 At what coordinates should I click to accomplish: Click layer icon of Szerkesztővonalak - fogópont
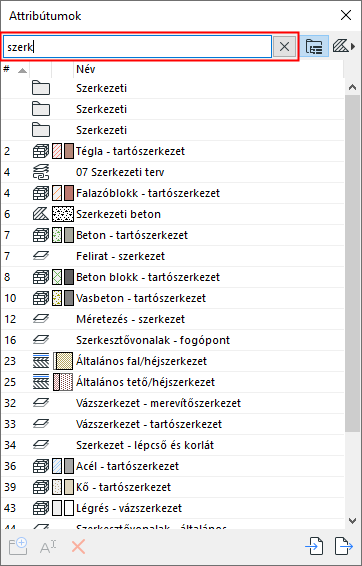[40, 340]
